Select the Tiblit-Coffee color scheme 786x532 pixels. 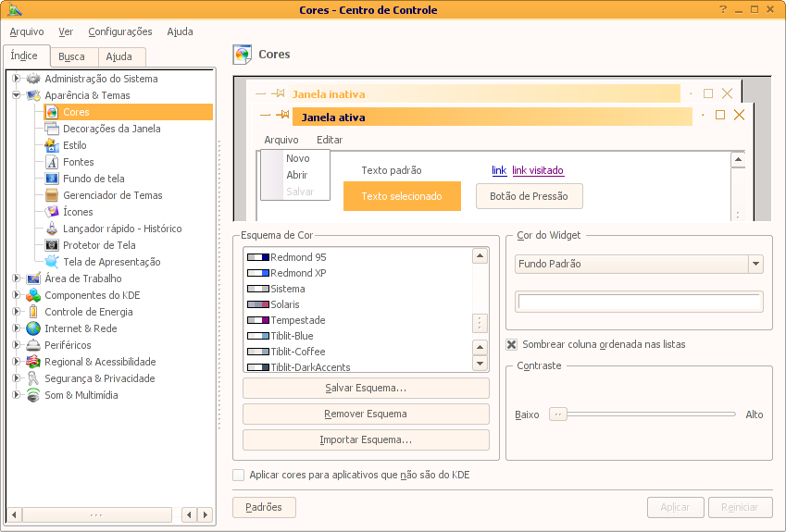click(x=298, y=352)
